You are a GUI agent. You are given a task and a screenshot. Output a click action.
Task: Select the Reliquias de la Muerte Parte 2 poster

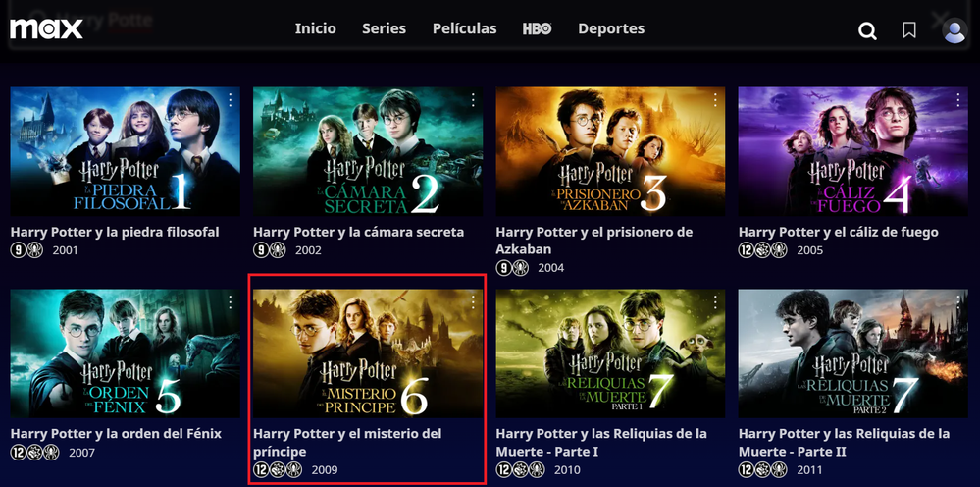tap(853, 353)
